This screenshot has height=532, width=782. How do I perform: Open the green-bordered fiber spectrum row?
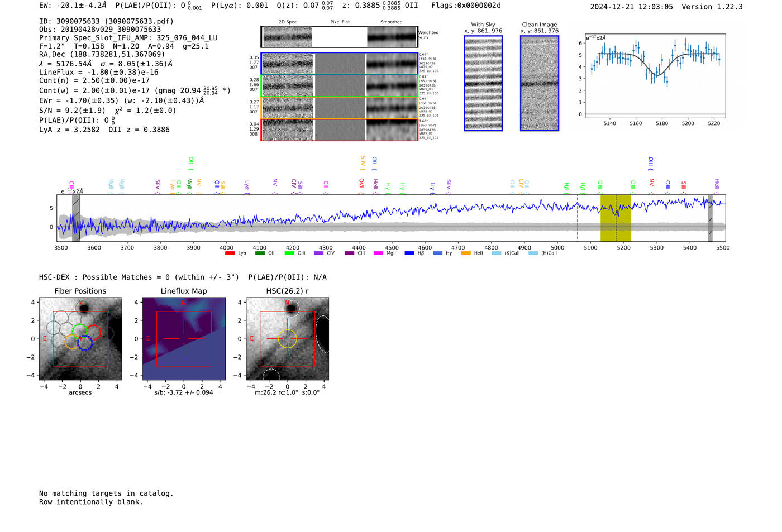click(340, 86)
